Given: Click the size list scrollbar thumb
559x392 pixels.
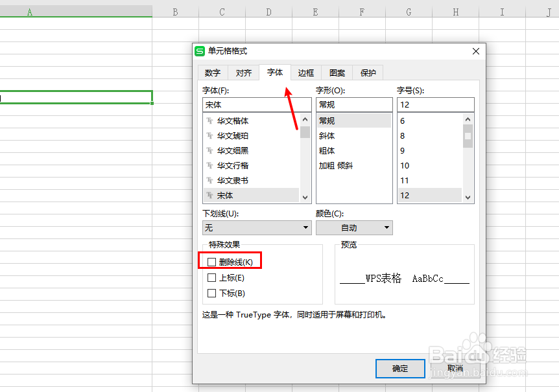Looking at the screenshot, I should (468, 136).
